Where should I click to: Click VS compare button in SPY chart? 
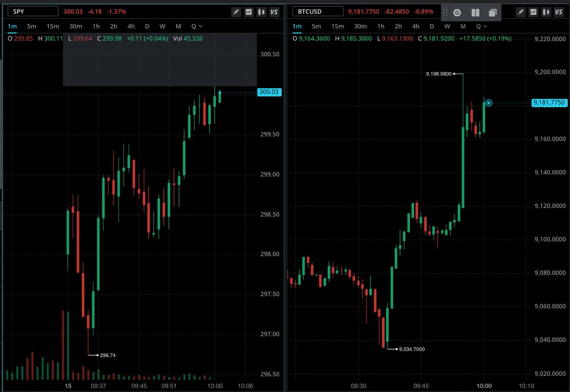point(274,11)
